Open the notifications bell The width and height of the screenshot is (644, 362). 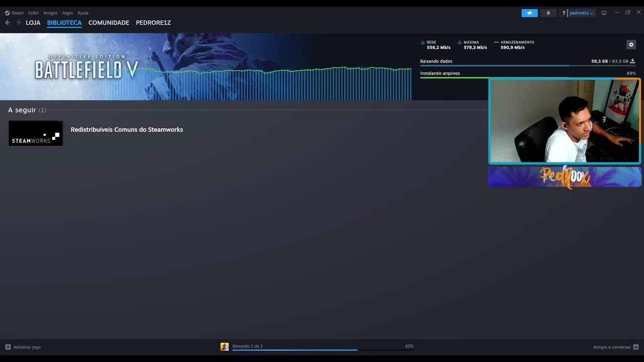tap(548, 13)
